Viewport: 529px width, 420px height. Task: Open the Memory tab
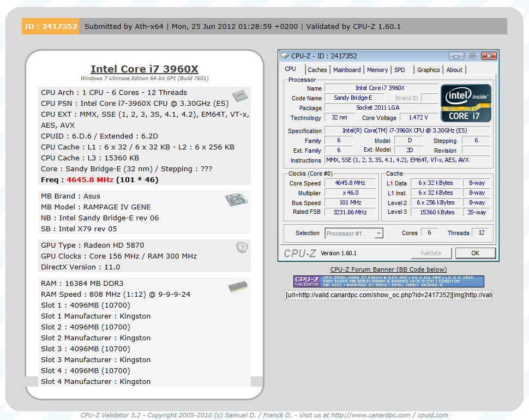point(377,70)
